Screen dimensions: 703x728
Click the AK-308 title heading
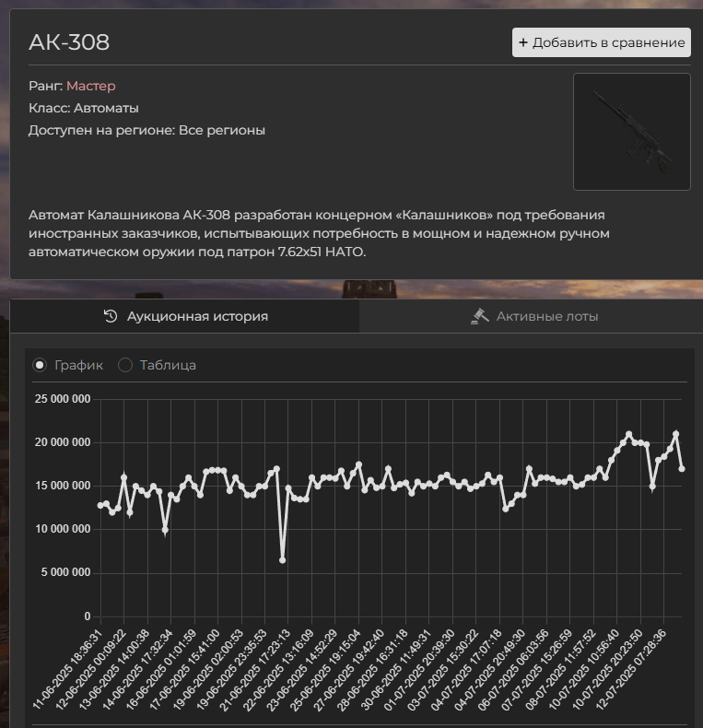[69, 42]
